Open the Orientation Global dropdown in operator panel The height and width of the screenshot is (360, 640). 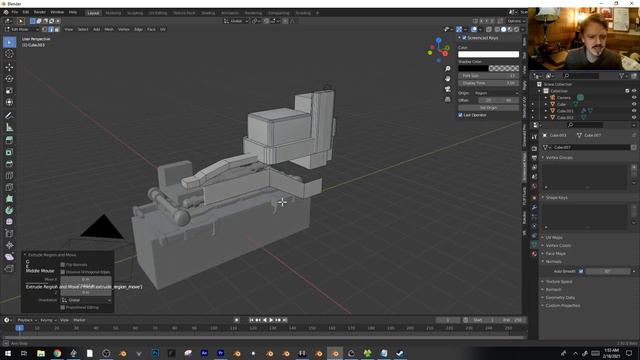tap(86, 300)
